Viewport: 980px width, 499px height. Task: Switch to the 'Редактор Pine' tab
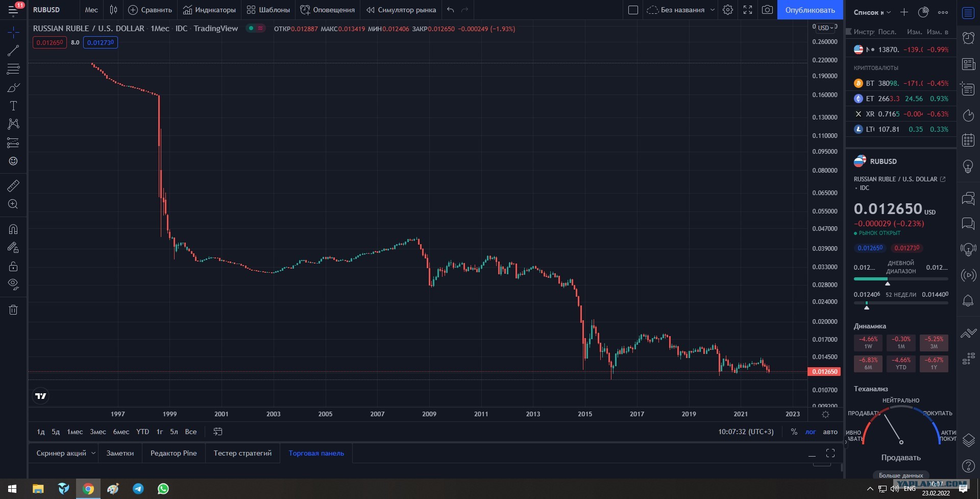point(174,453)
